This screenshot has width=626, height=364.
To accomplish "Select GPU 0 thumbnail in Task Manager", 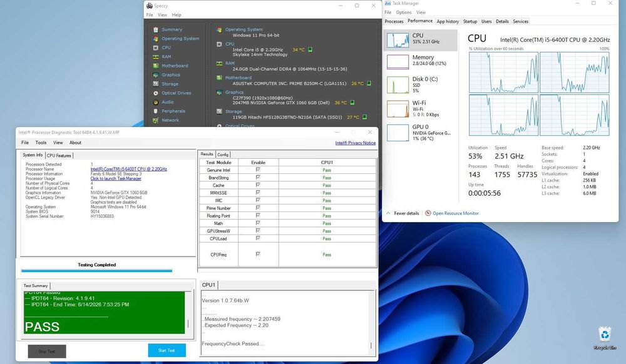I will 398,133.
